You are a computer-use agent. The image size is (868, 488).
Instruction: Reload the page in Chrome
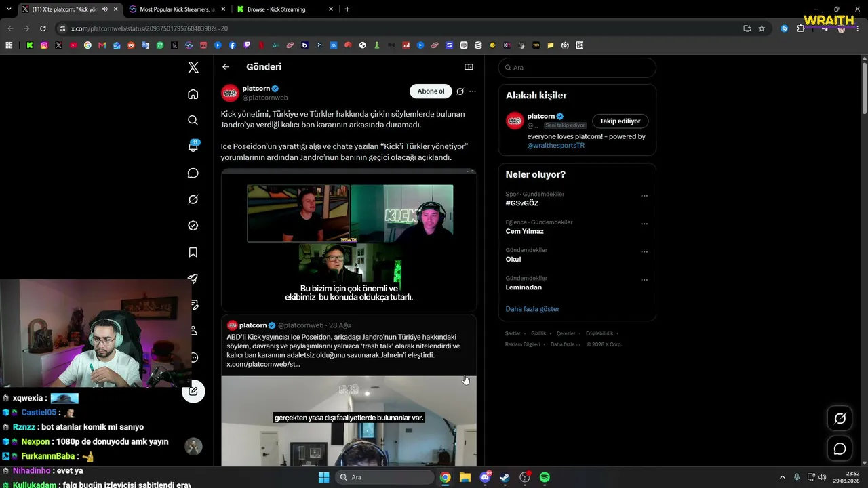point(43,28)
